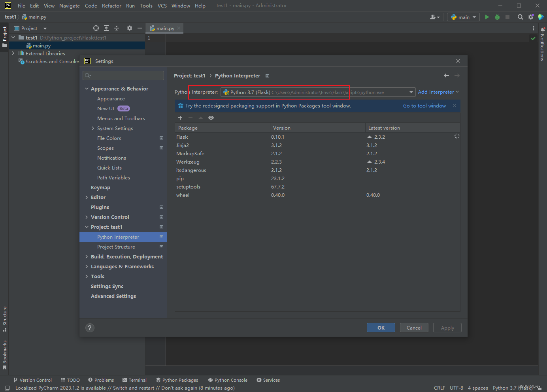
Task: Open Search Everywhere magnifier icon
Action: click(x=521, y=17)
